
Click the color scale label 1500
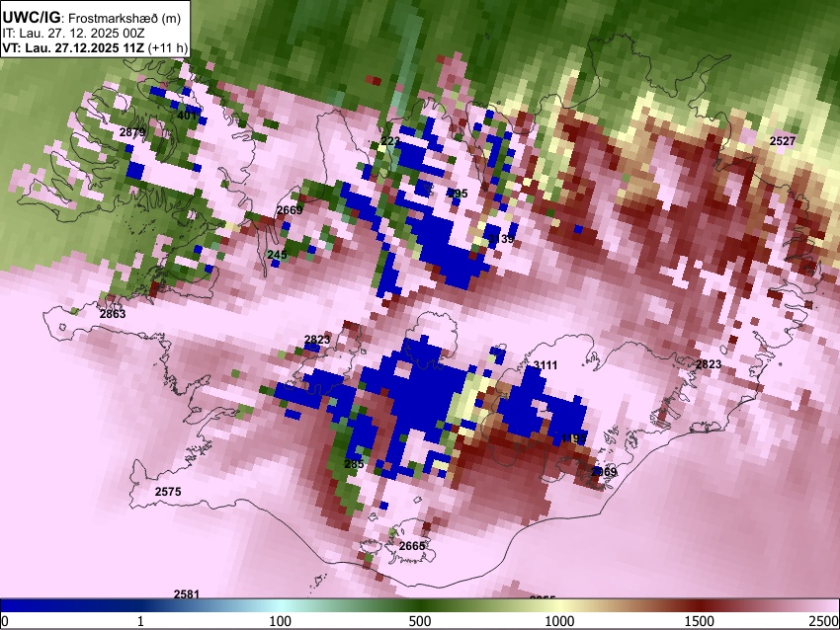click(x=700, y=621)
